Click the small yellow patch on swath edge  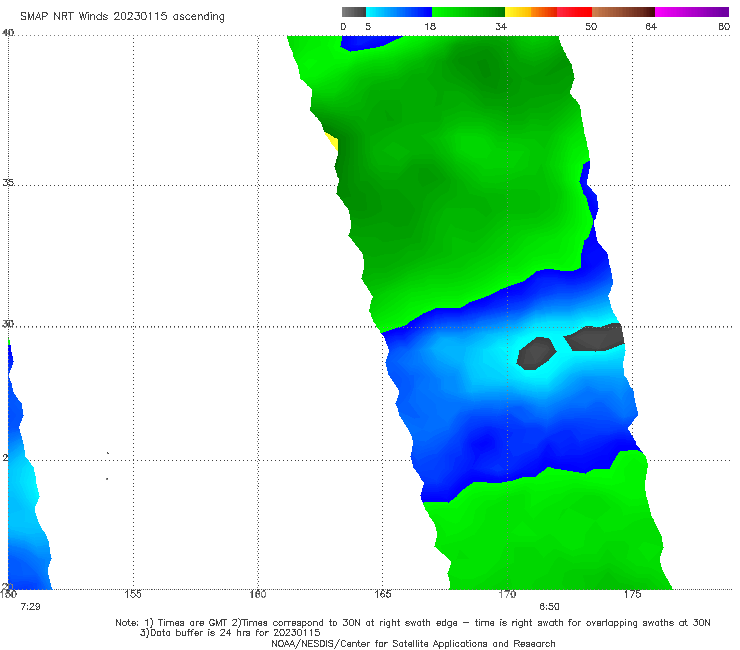(x=332, y=141)
